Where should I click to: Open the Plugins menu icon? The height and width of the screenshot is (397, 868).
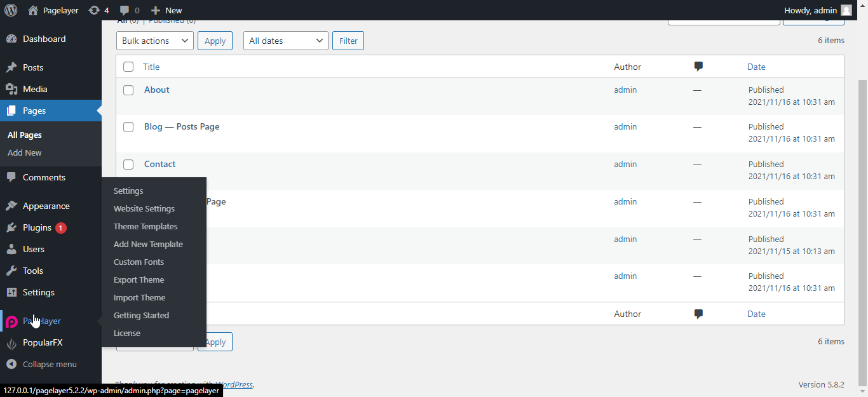tap(11, 227)
